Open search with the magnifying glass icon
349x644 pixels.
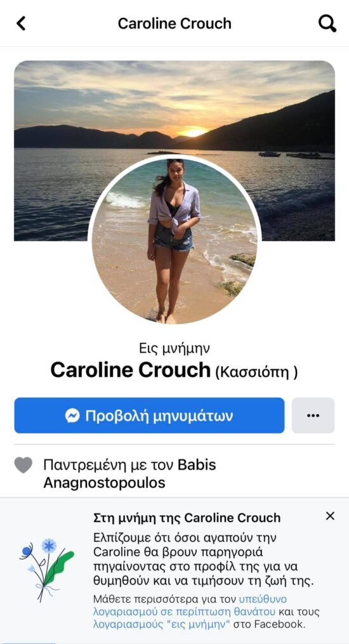pyautogui.click(x=327, y=23)
